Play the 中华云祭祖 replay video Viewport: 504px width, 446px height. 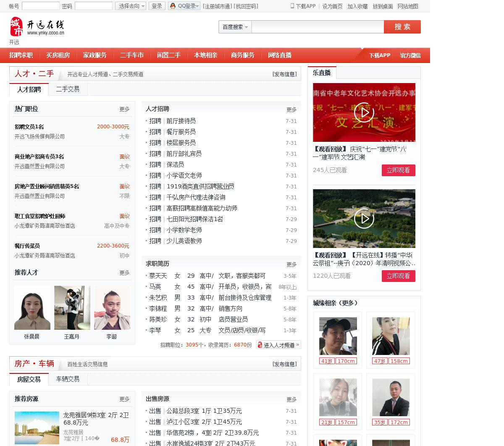[x=364, y=219]
